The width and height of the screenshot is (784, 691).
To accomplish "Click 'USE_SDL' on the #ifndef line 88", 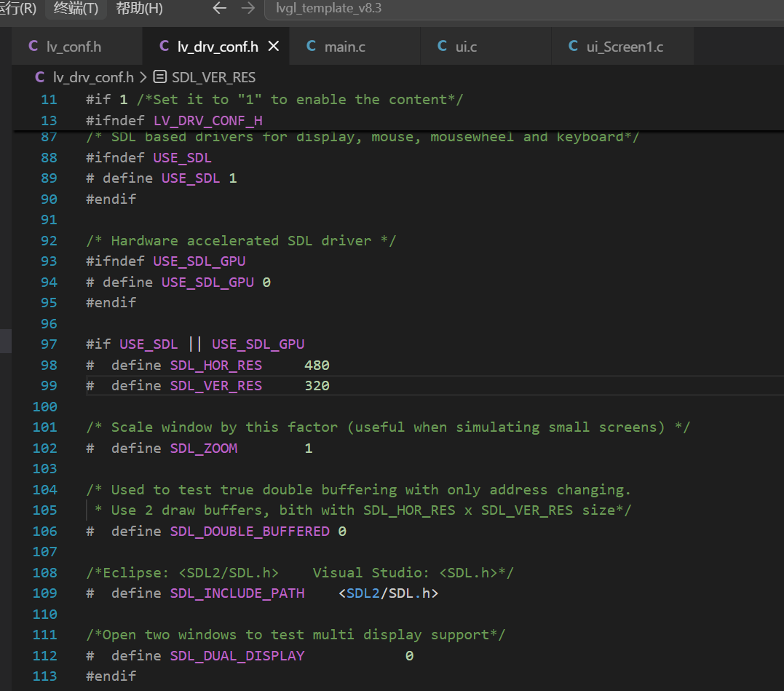I will coord(182,158).
